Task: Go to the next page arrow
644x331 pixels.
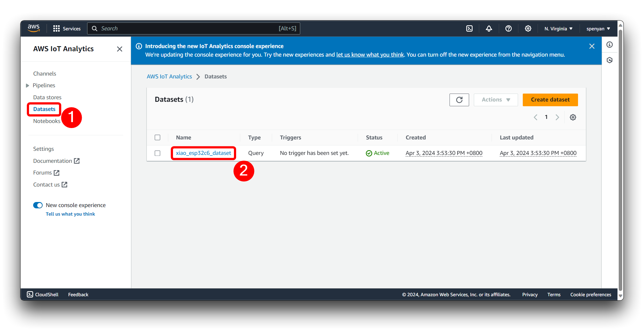Action: click(x=557, y=117)
